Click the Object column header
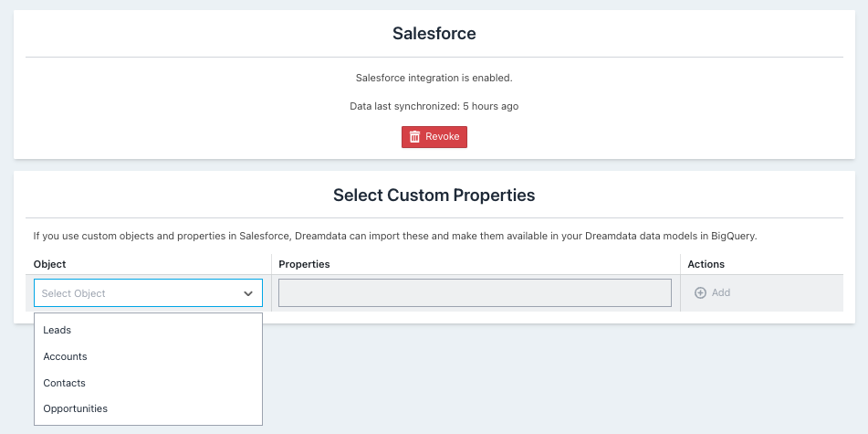The width and height of the screenshot is (868, 434). 50,264
